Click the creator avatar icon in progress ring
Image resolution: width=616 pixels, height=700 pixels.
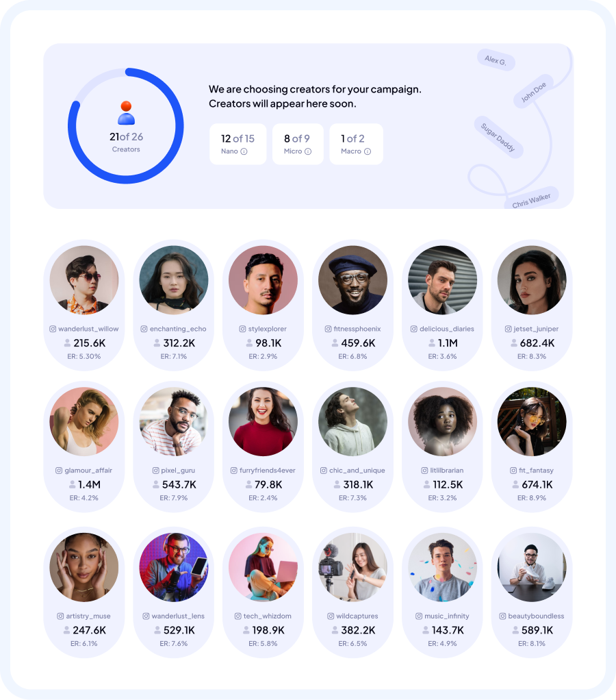pos(126,112)
